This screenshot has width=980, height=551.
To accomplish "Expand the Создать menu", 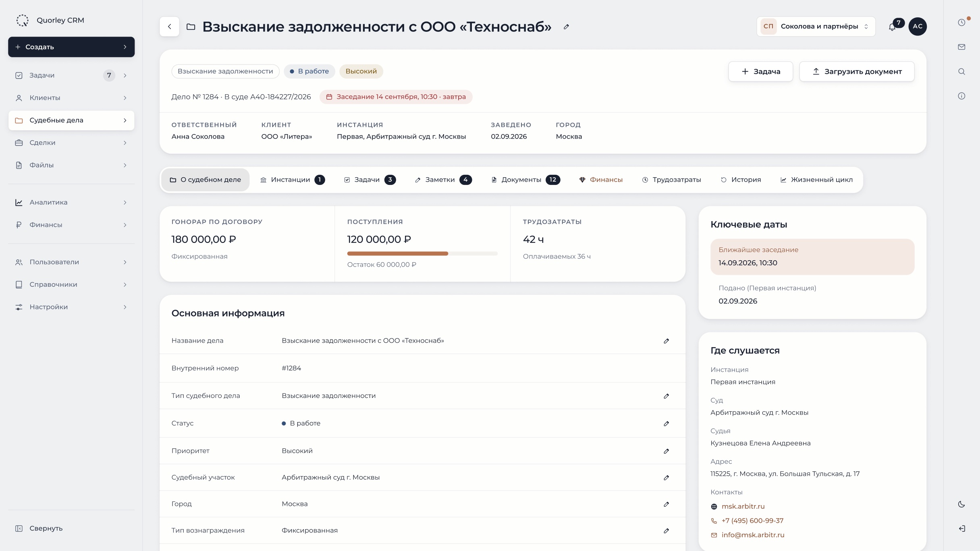I will point(71,47).
